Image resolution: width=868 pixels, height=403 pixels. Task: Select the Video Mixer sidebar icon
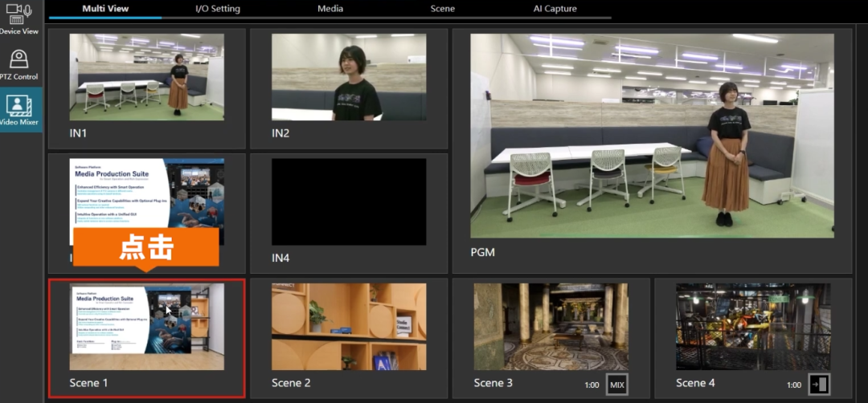pyautogui.click(x=19, y=109)
